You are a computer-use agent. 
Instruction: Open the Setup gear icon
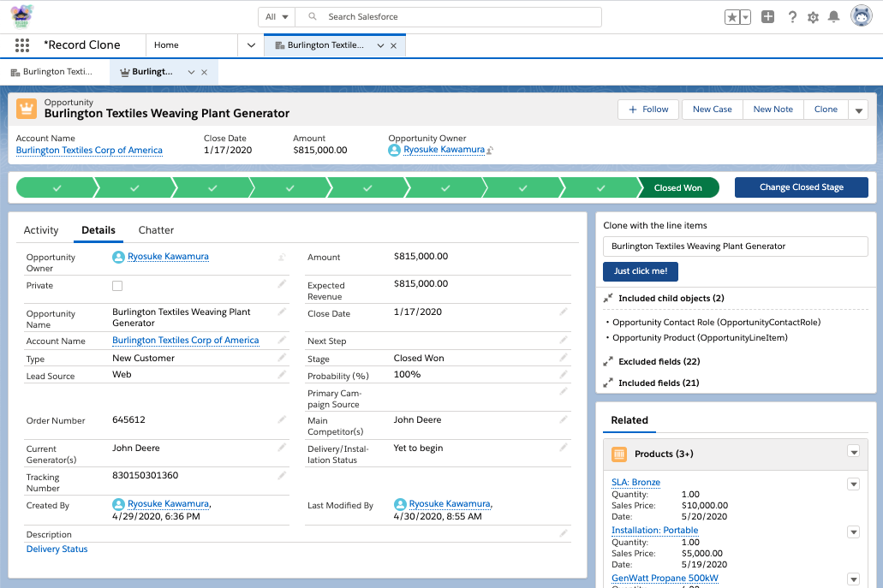point(813,17)
